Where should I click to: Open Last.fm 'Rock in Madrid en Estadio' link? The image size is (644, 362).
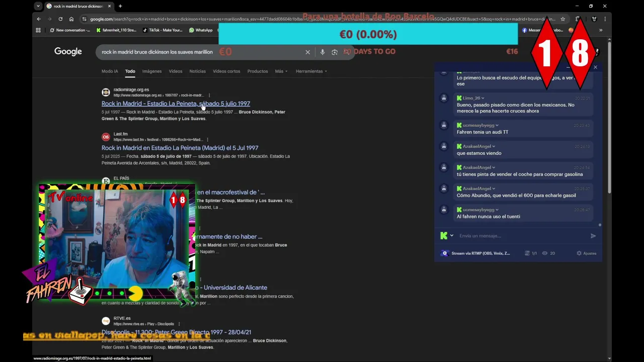pos(180,148)
